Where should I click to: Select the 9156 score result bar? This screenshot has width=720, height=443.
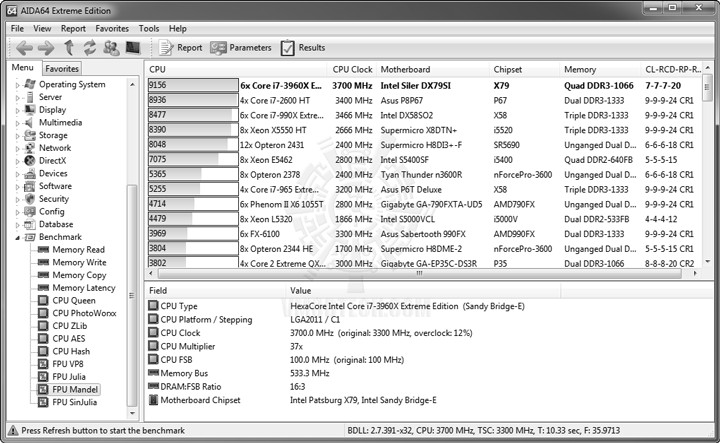pos(193,85)
